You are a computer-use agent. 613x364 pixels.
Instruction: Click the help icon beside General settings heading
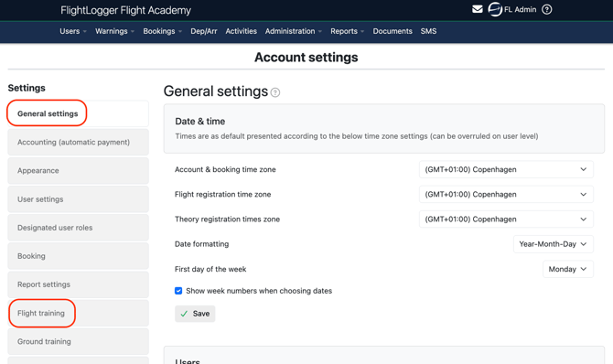click(275, 92)
